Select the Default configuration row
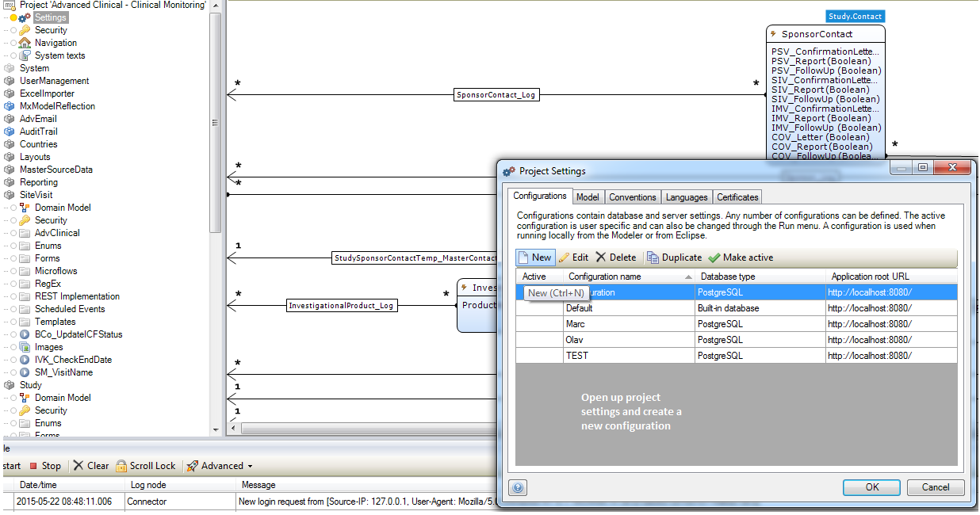Screen dimensions: 980x515 click(737, 308)
